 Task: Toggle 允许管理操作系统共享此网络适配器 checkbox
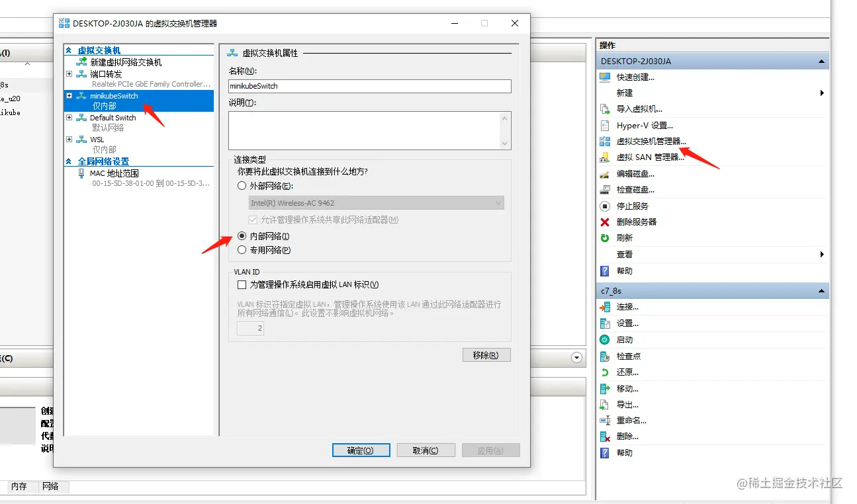[253, 220]
